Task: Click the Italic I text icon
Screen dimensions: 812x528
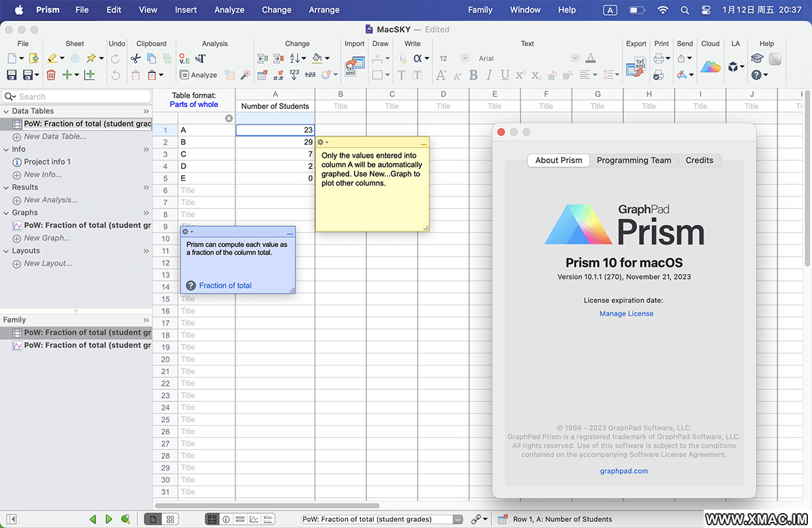Action: 489,75
